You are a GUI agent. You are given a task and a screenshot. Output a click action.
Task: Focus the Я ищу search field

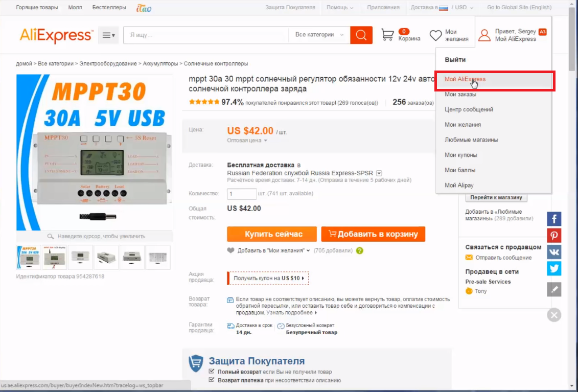pos(206,35)
